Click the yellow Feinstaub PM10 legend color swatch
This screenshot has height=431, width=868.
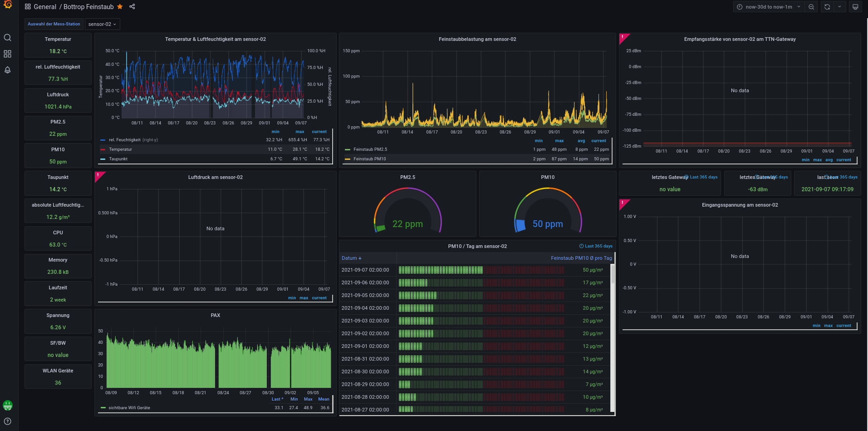point(348,159)
